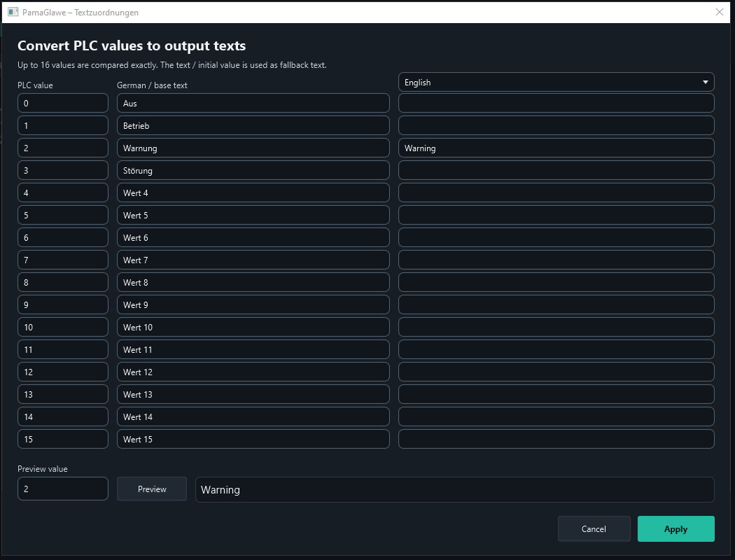This screenshot has height=560, width=735.
Task: Select the PLC value field containing 11
Action: (63, 349)
